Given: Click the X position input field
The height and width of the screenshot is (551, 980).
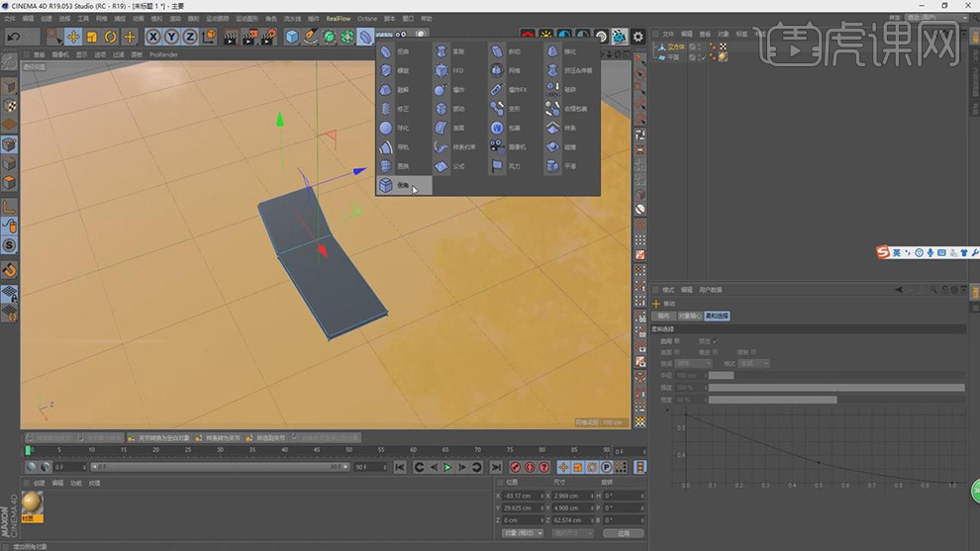Looking at the screenshot, I should click(x=523, y=496).
